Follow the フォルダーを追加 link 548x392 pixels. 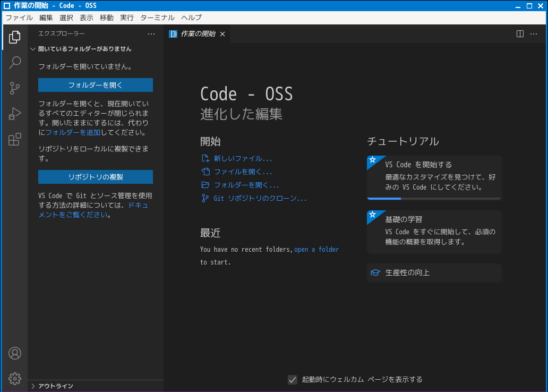73,133
